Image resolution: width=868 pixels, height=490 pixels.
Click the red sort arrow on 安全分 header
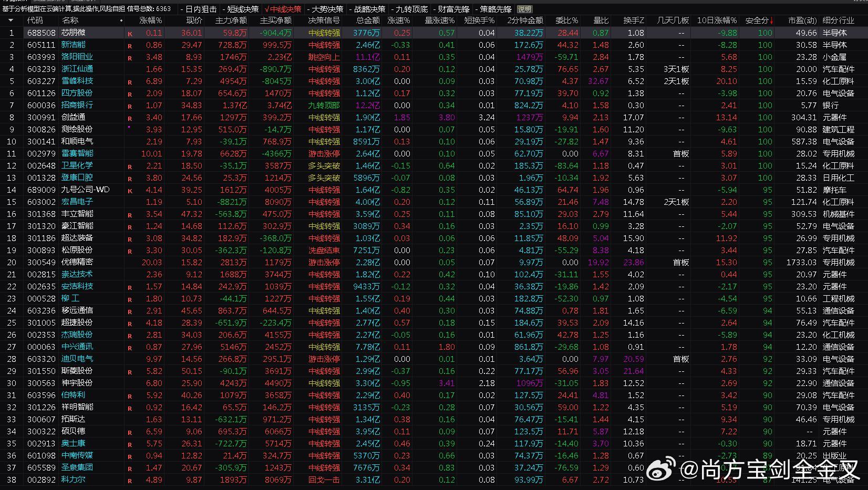[x=771, y=20]
